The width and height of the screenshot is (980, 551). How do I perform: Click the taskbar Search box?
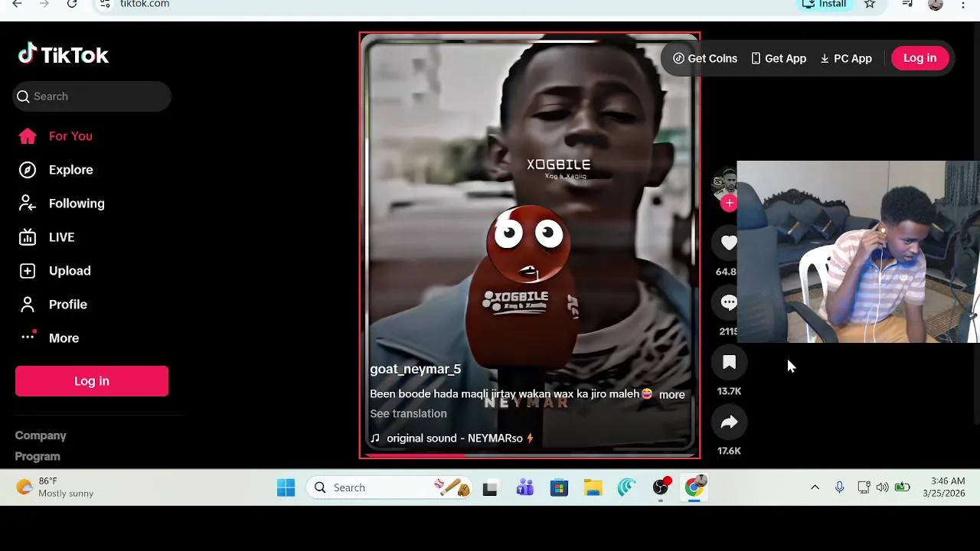tap(390, 487)
